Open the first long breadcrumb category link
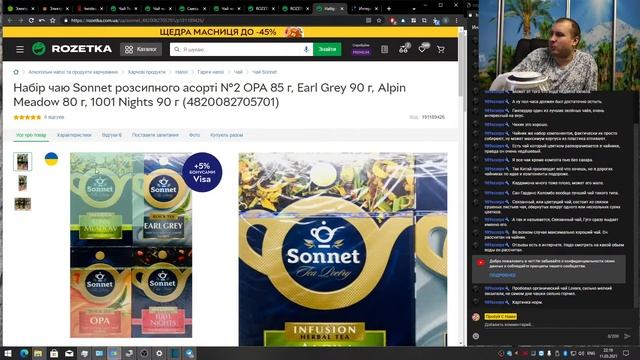This screenshot has width=640, height=360. click(73, 72)
